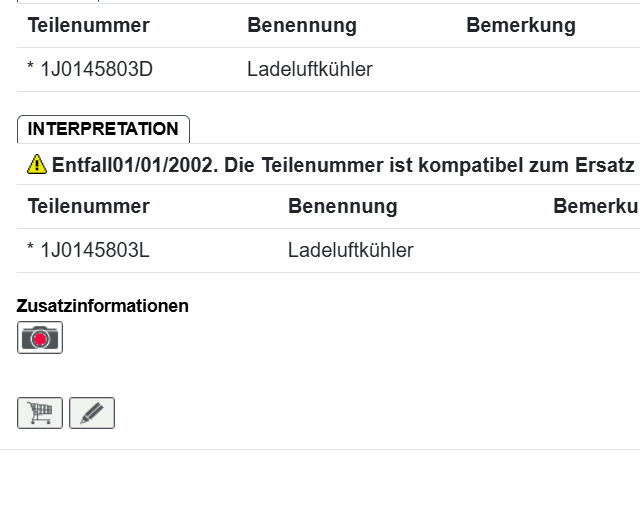Click the Entfall01/01/2002 notice text
The width and height of the screenshot is (640, 527).
coord(134,165)
